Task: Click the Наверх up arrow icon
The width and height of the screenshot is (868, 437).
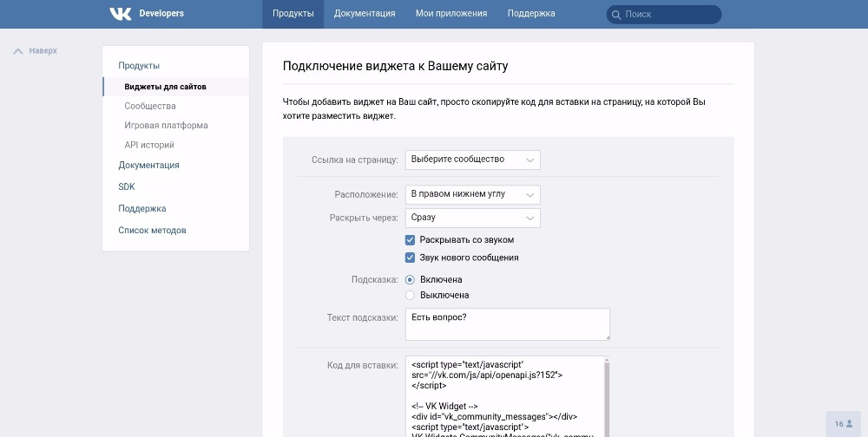Action: pos(18,51)
